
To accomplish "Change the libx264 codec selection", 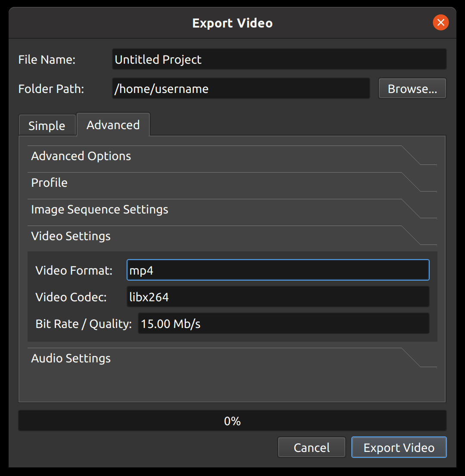I will point(278,297).
